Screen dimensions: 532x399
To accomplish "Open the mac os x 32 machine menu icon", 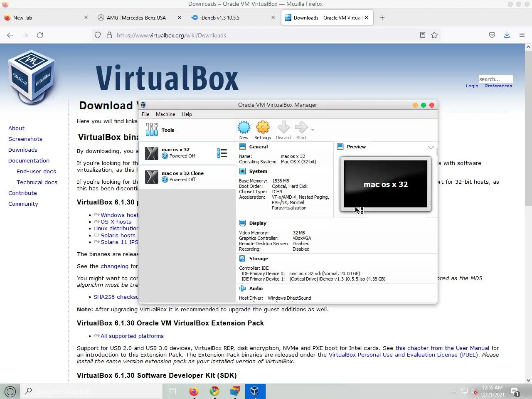I will (x=222, y=153).
